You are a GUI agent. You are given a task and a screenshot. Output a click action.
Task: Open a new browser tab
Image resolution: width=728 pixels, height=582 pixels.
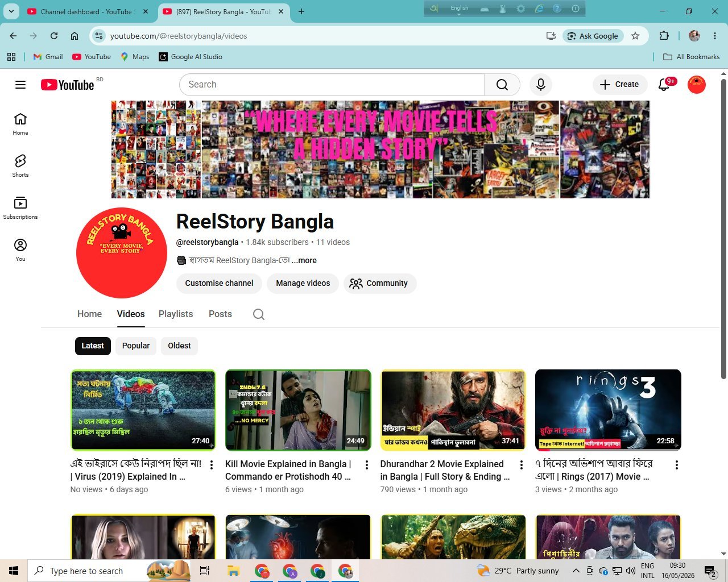[301, 11]
